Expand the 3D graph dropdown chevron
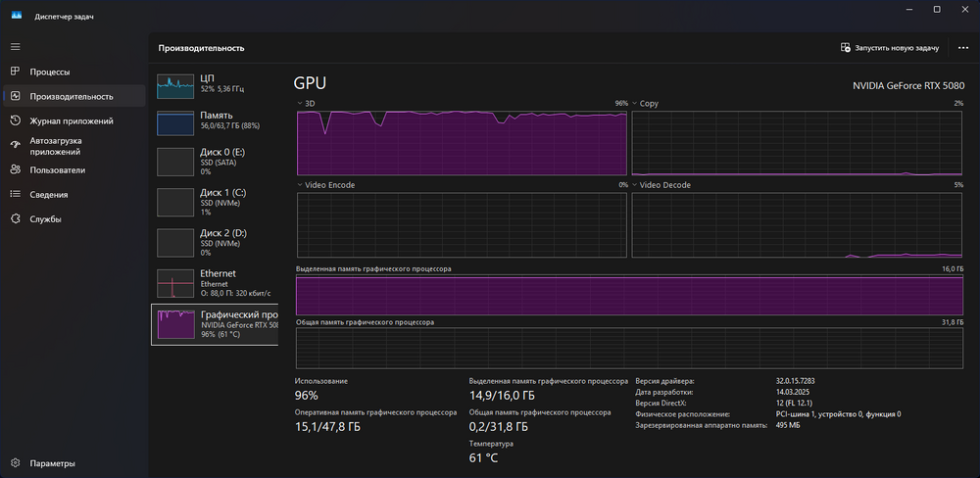Image resolution: width=980 pixels, height=478 pixels. coord(300,103)
